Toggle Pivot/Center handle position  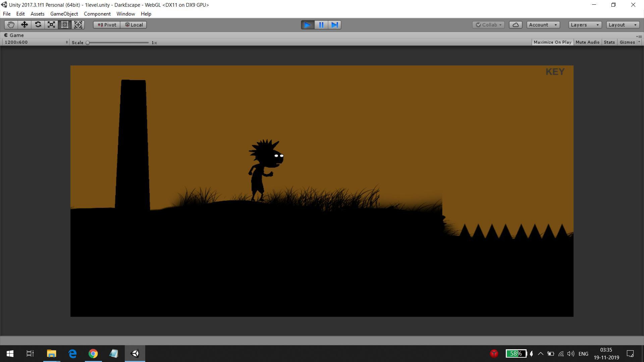pyautogui.click(x=107, y=25)
